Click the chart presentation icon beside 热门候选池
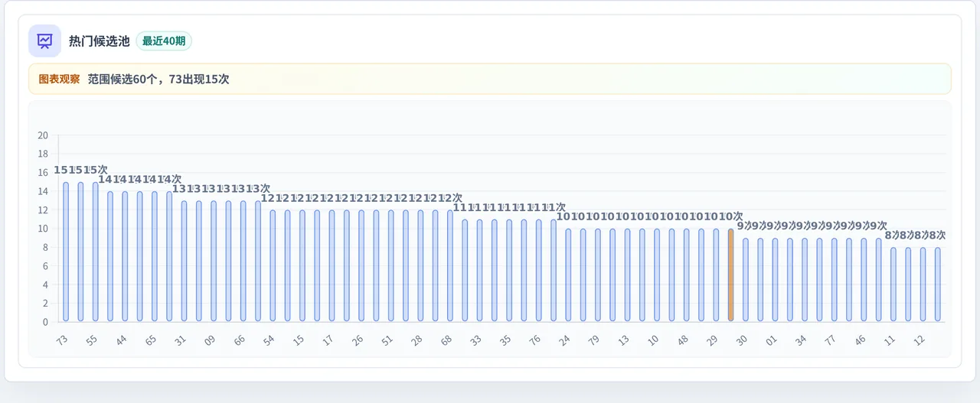The height and width of the screenshot is (403, 980). 44,41
